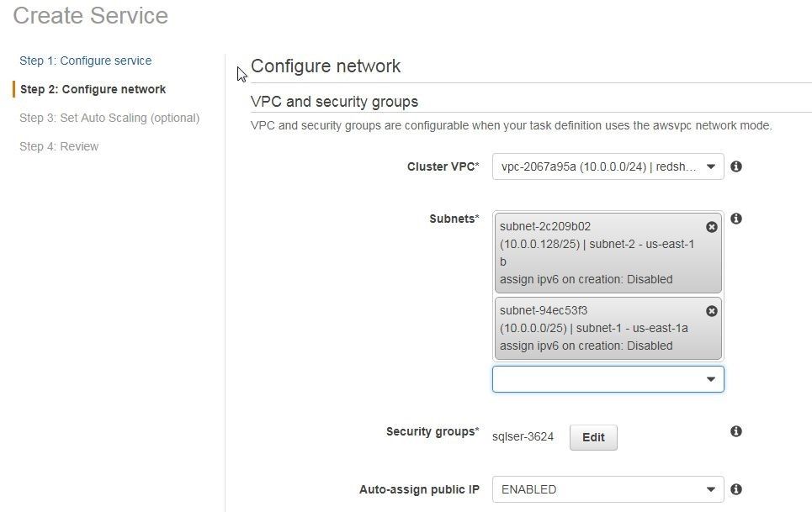Click info icon next to Cluster VPC
812x512 pixels.
736,166
